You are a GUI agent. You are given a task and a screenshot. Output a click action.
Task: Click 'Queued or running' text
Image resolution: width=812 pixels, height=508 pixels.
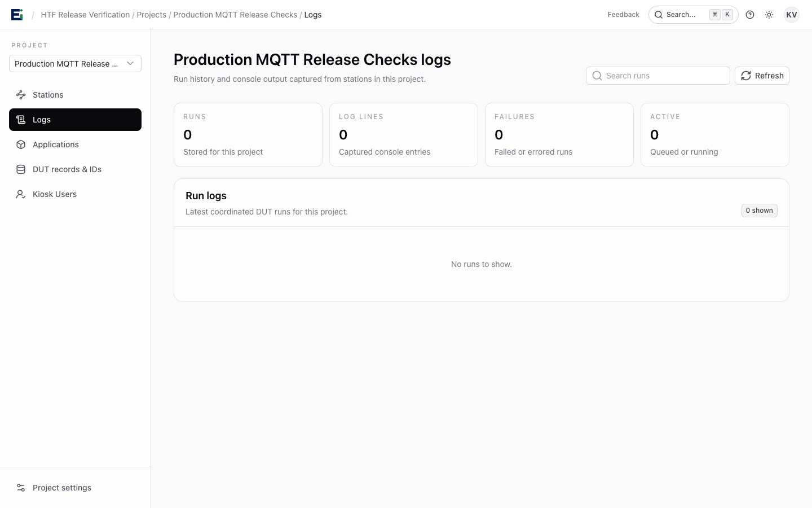pyautogui.click(x=684, y=152)
